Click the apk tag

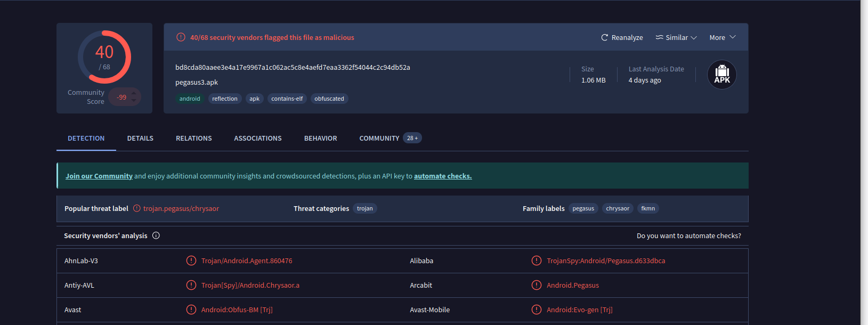pyautogui.click(x=255, y=99)
